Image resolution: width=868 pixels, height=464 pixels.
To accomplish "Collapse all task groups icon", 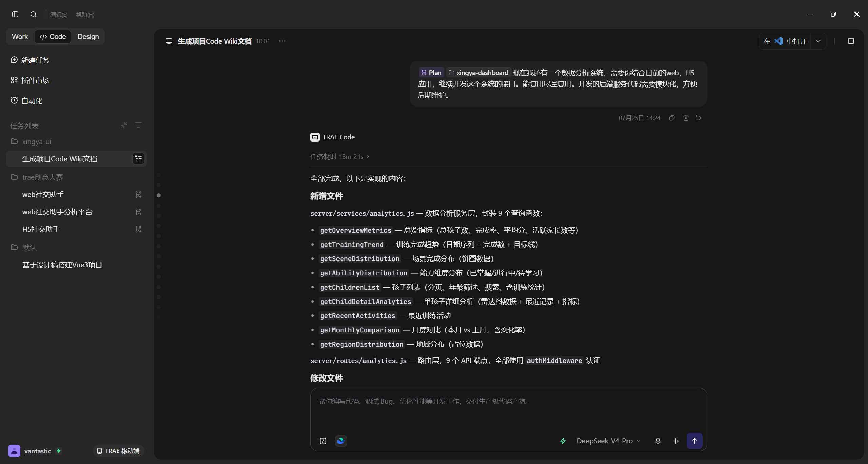I will [x=124, y=125].
